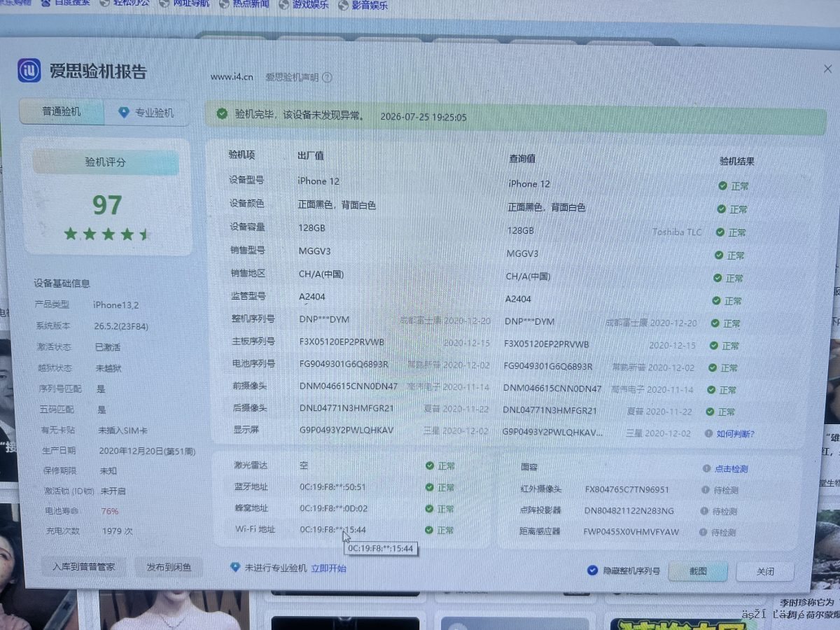Click the 入库到普普管家 button

tap(84, 567)
